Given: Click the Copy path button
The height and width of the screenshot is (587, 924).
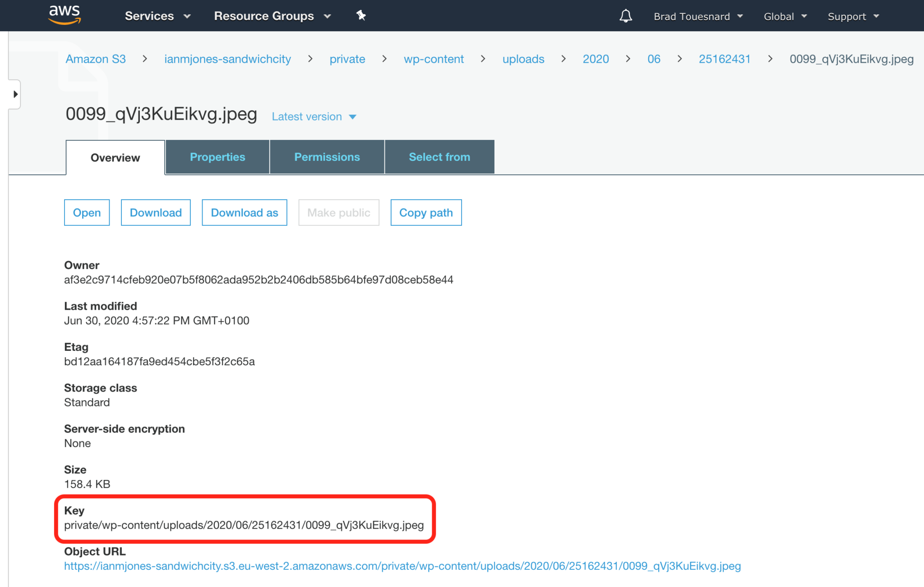Looking at the screenshot, I should click(x=425, y=212).
